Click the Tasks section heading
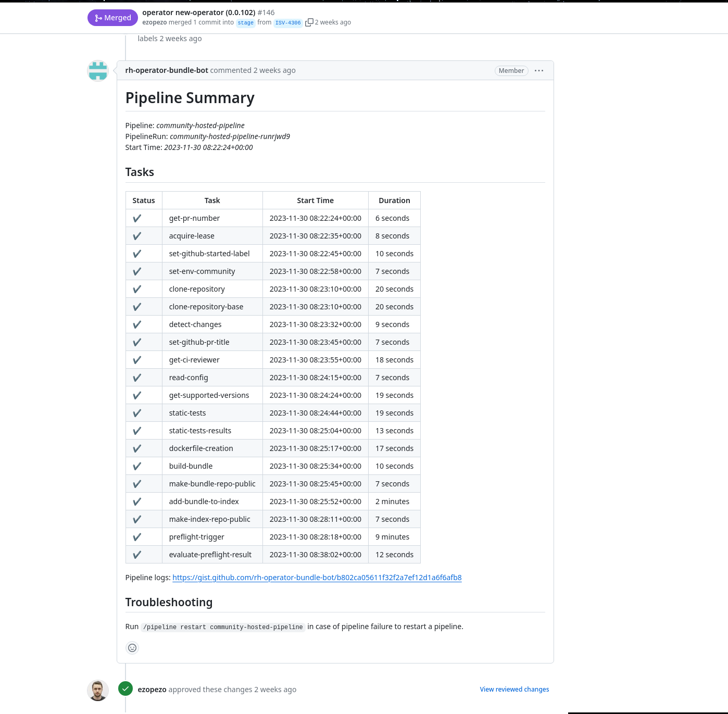This screenshot has height=714, width=728. pos(140,172)
